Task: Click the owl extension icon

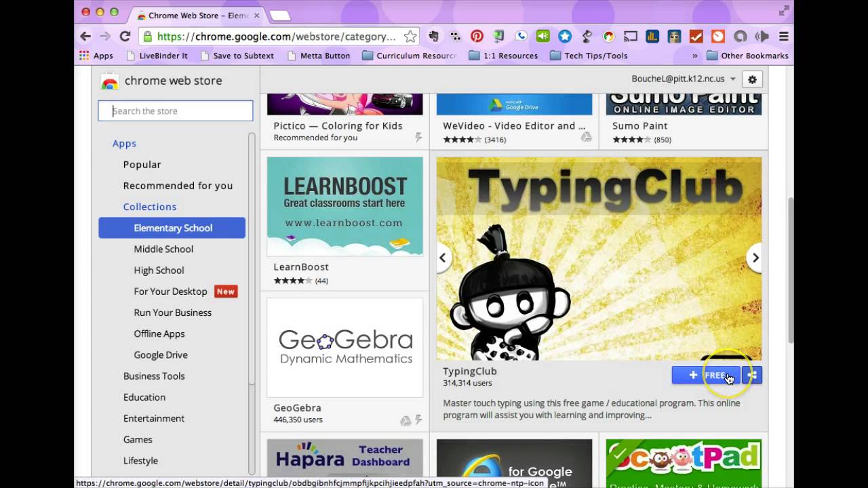Action: click(x=675, y=37)
